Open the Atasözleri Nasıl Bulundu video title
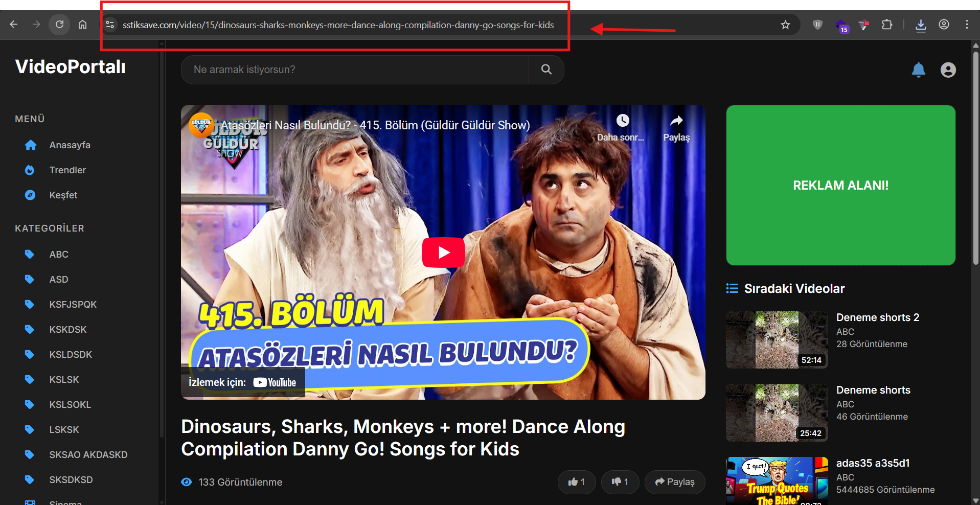The height and width of the screenshot is (505, 980). pyautogui.click(x=376, y=125)
